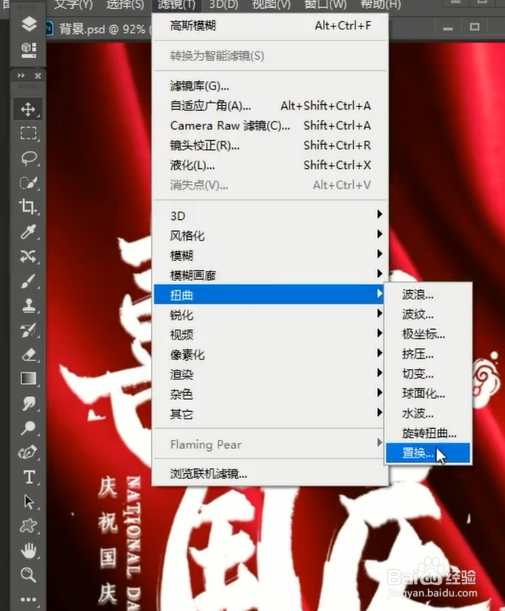Screen dimensions: 505x611
Task: Open 液化(L)... liquify filter
Action: coord(270,165)
